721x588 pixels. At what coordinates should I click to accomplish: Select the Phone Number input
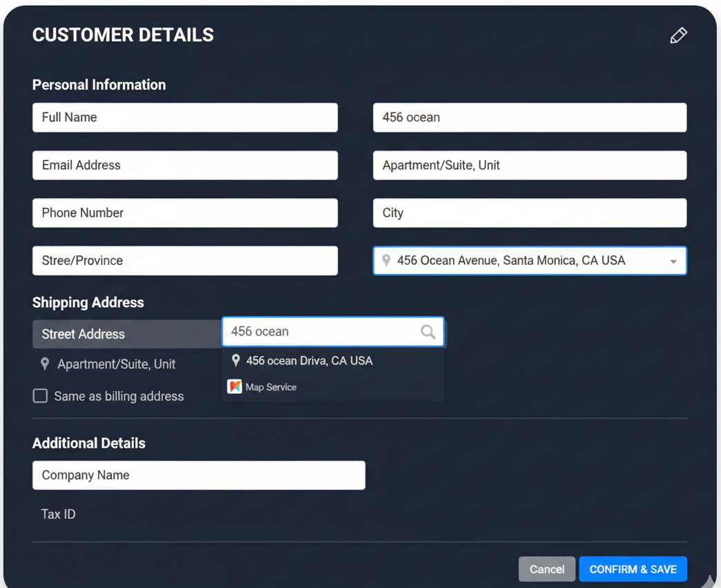pyautogui.click(x=185, y=213)
